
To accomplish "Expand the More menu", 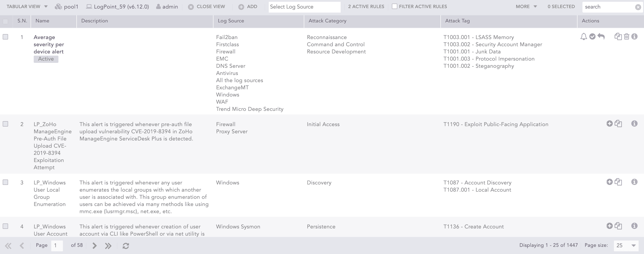I will point(526,7).
